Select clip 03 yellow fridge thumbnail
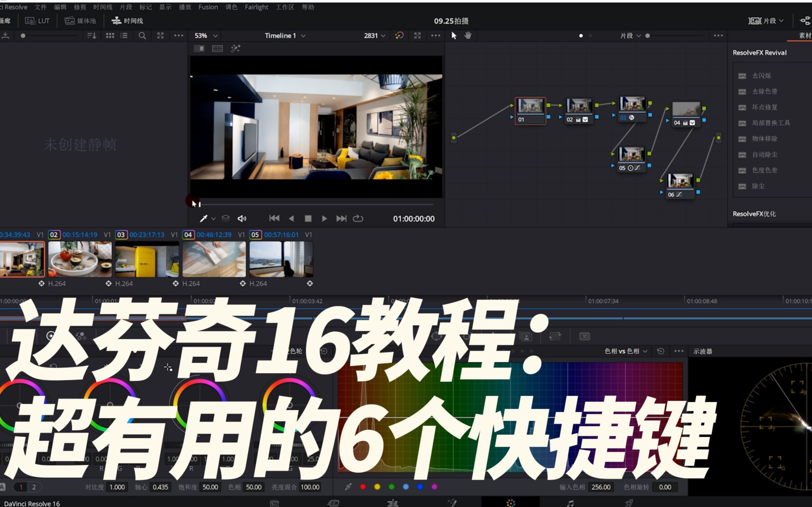 pos(147,259)
